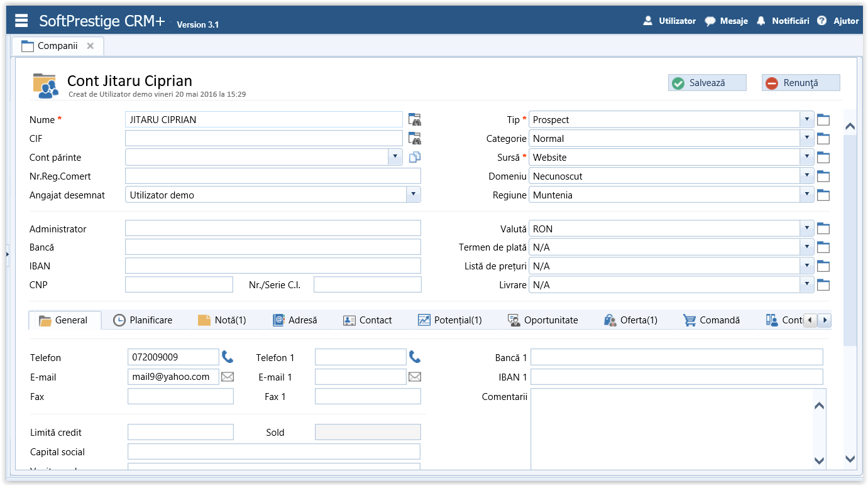Image resolution: width=868 pixels, height=486 pixels.
Task: Open the Sursă dropdown showing Website
Action: (807, 158)
